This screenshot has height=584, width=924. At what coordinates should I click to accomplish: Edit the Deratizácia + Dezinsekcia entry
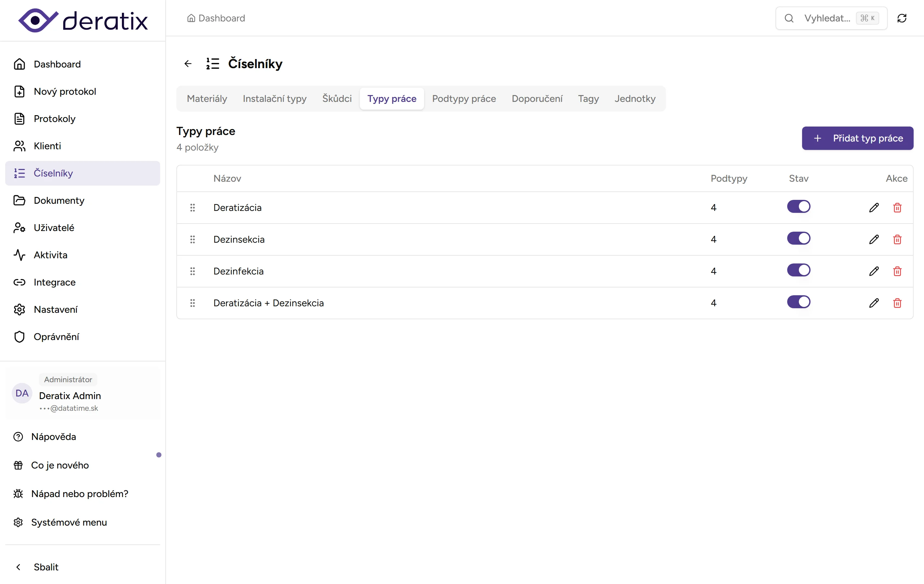pyautogui.click(x=874, y=303)
